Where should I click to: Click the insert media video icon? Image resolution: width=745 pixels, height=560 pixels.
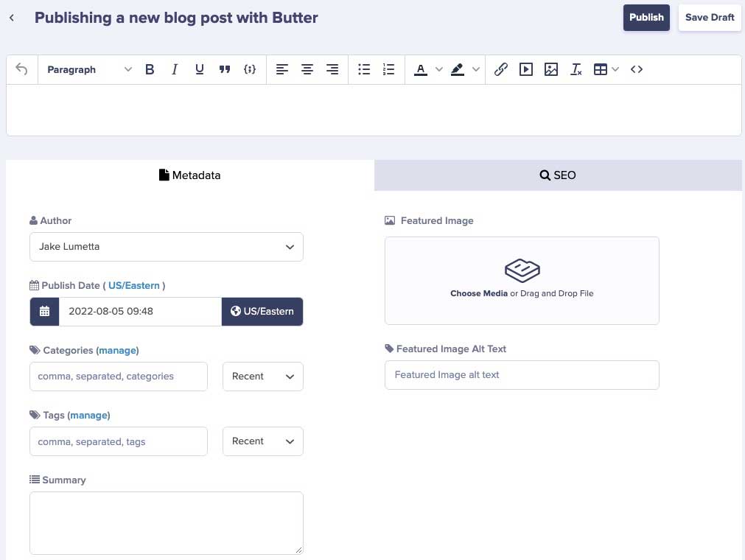[526, 69]
